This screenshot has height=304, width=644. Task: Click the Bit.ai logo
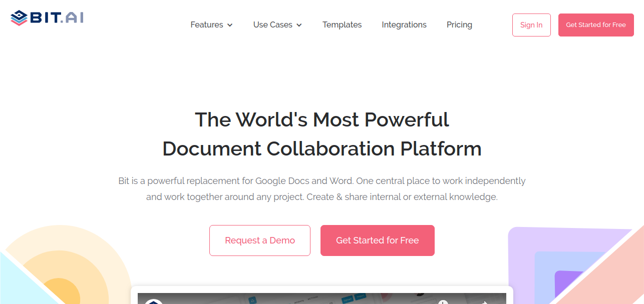[x=47, y=18]
